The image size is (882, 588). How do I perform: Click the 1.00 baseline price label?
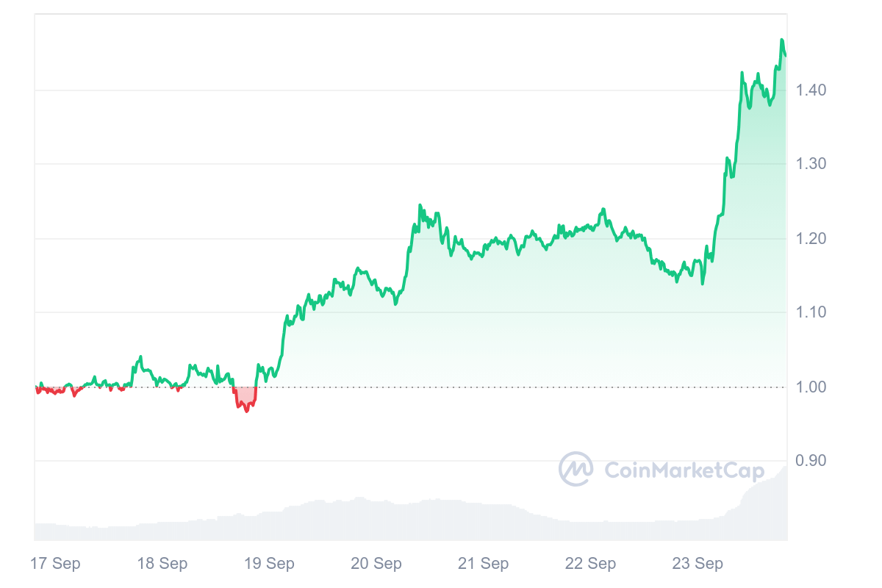click(x=811, y=387)
